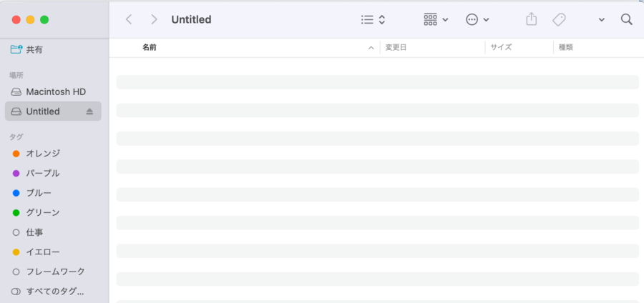The height and width of the screenshot is (303, 644).
Task: Eject the Untitled volume
Action: pos(89,111)
